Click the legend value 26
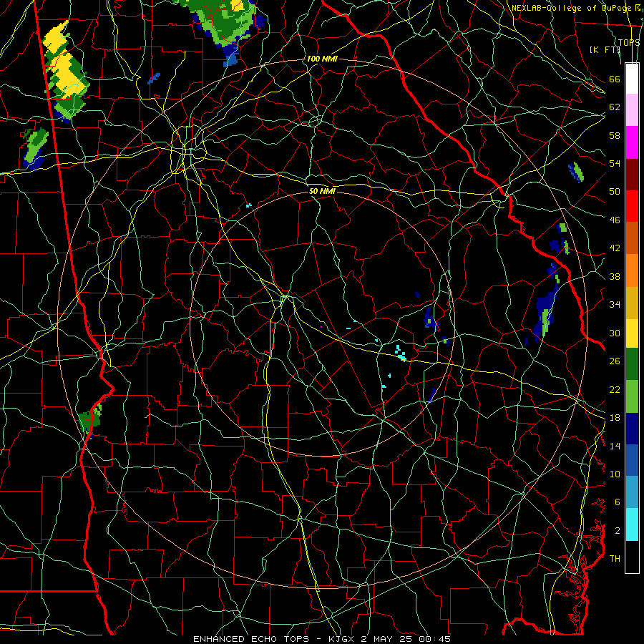Image resolution: width=644 pixels, height=644 pixels. [615, 361]
